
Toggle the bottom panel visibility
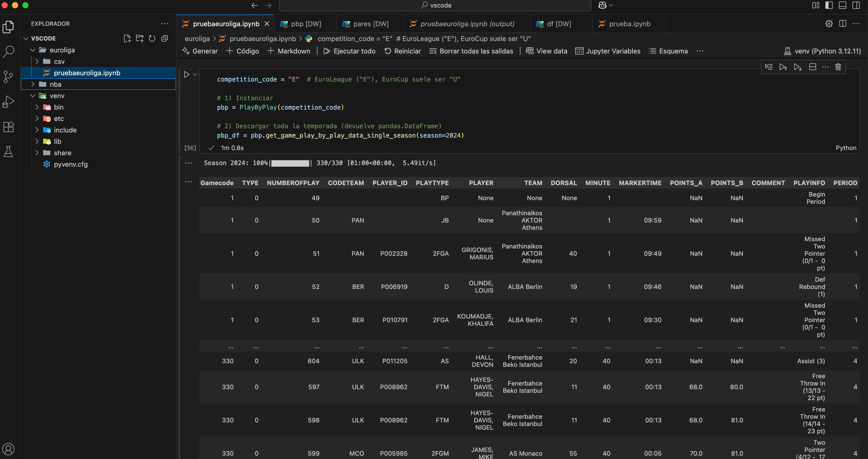[x=842, y=5]
